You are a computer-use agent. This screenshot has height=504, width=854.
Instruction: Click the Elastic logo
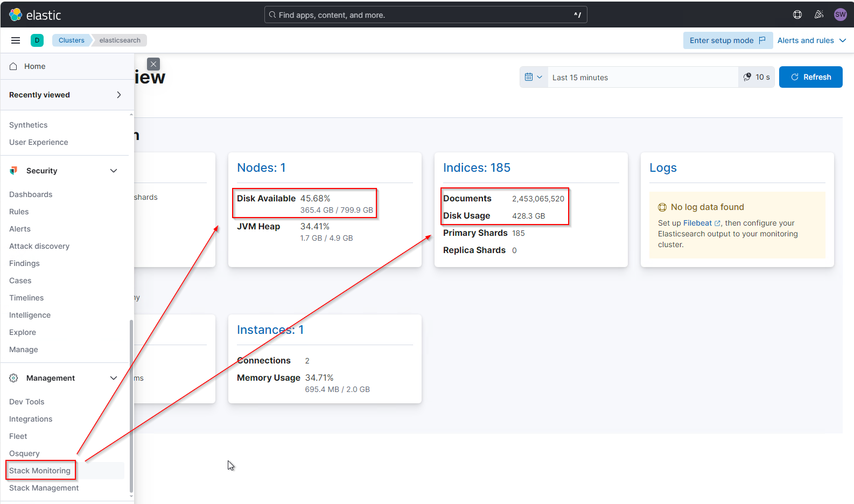click(x=35, y=15)
